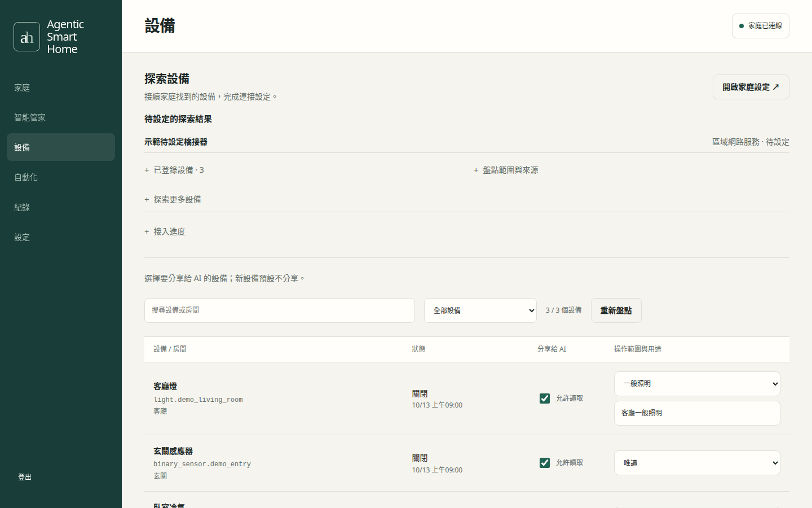Open the 全部設備 filter dropdown
The height and width of the screenshot is (508, 812).
point(480,310)
